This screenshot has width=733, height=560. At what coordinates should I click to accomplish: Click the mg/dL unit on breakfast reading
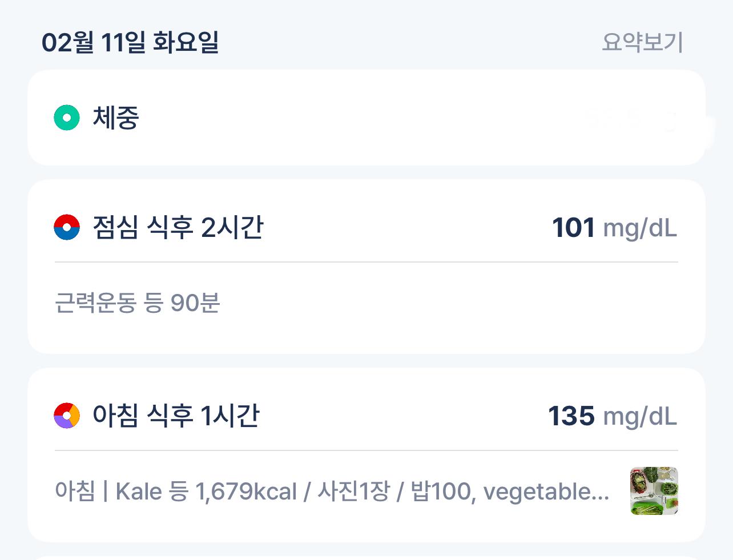(640, 417)
